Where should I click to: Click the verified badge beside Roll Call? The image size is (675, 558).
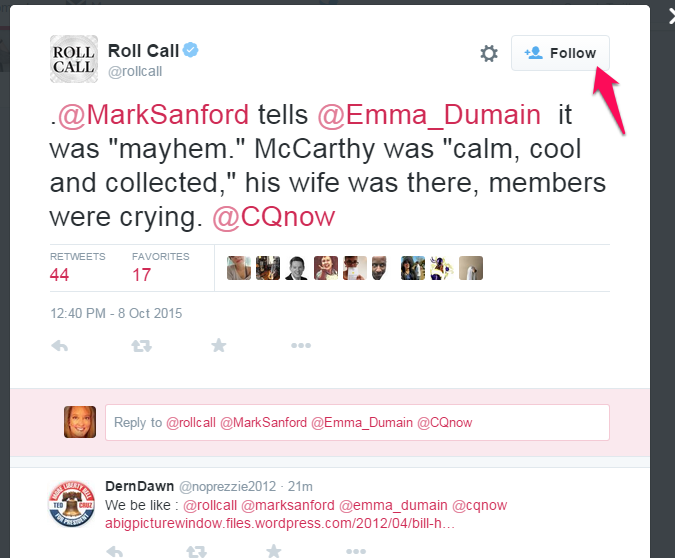(188, 50)
